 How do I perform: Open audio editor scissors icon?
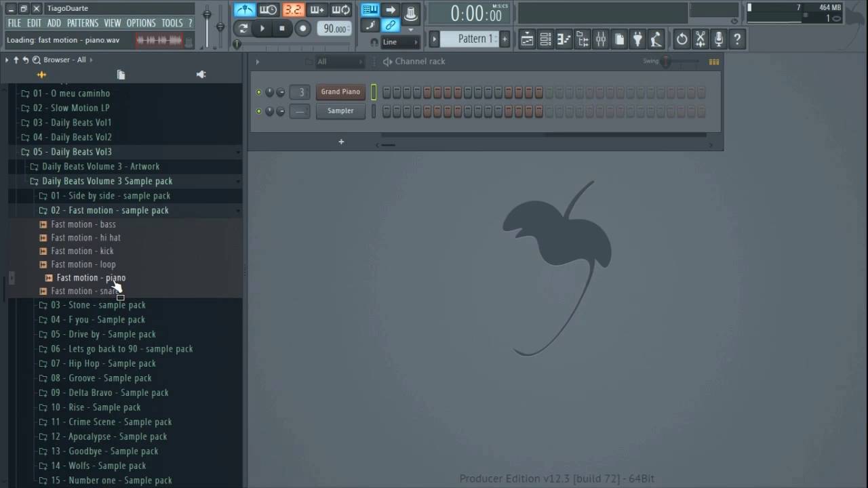click(x=701, y=39)
